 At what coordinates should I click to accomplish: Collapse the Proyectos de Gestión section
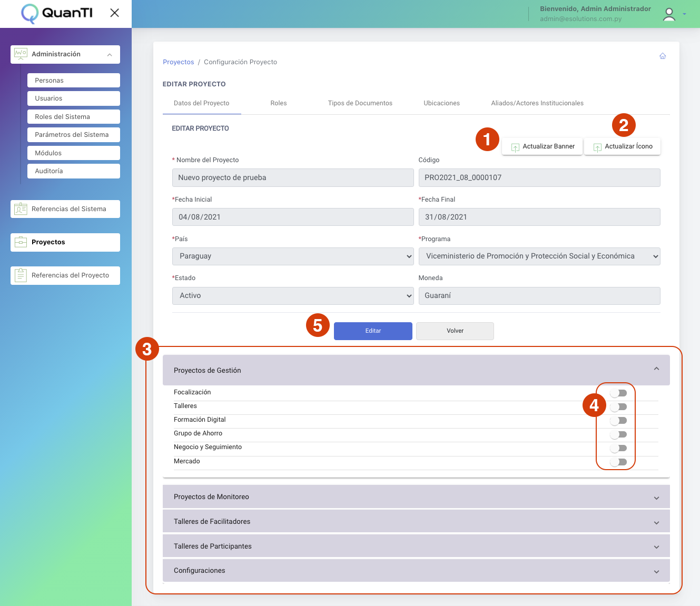pos(416,370)
